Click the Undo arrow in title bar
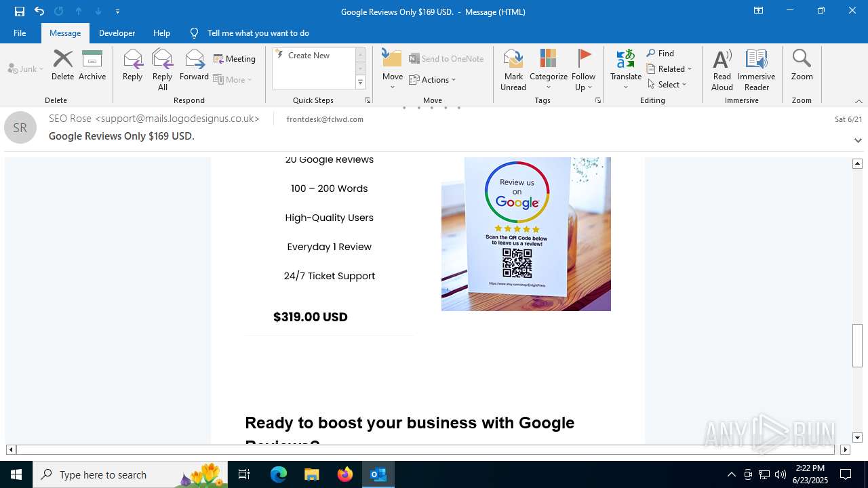 point(39,11)
